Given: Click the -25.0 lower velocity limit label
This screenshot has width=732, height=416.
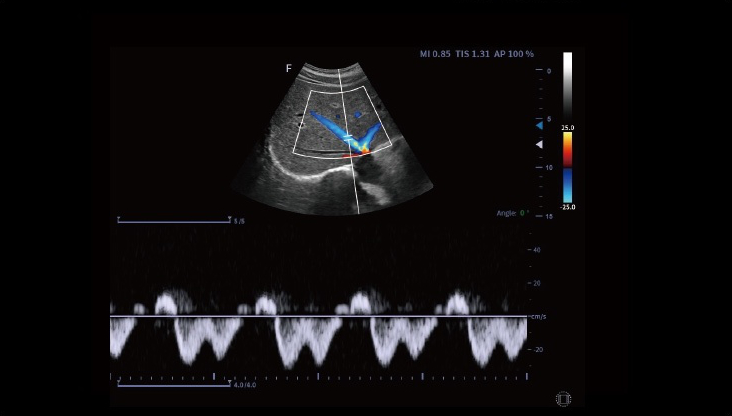Looking at the screenshot, I should [x=567, y=207].
